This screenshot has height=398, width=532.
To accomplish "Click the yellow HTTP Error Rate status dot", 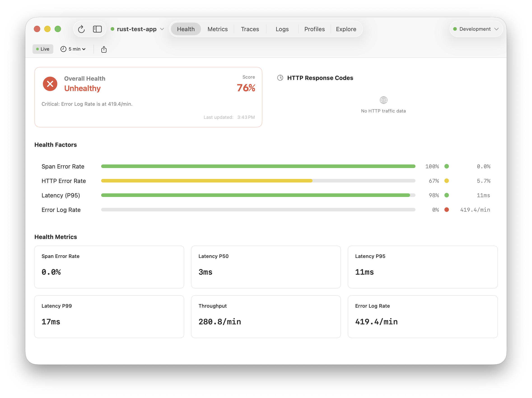I will pyautogui.click(x=446, y=181).
